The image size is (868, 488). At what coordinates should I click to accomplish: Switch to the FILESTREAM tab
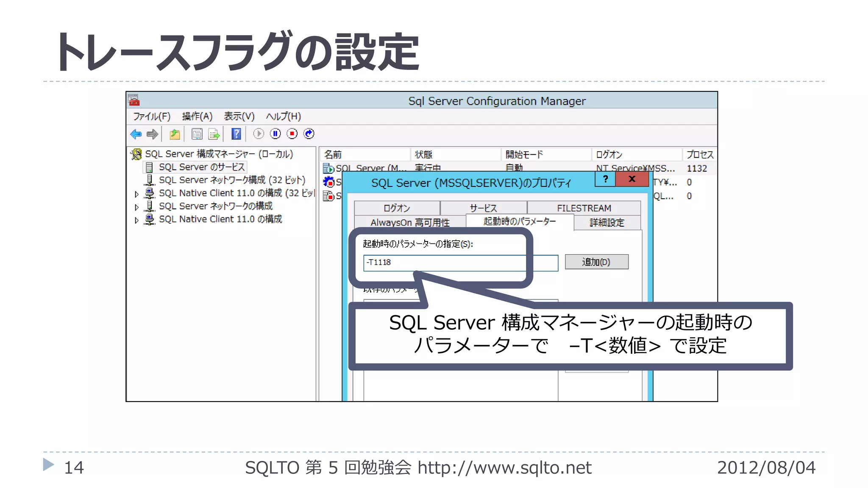click(584, 208)
